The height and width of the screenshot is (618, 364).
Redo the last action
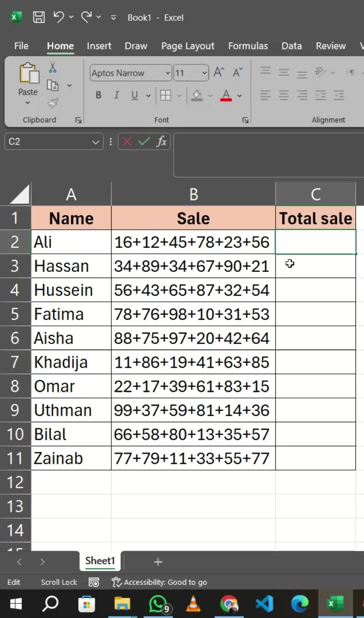(86, 17)
